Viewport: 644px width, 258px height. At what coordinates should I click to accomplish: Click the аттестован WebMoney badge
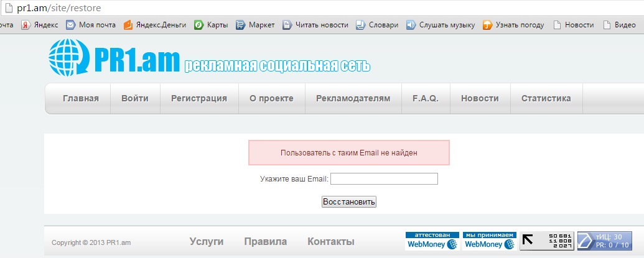432,241
